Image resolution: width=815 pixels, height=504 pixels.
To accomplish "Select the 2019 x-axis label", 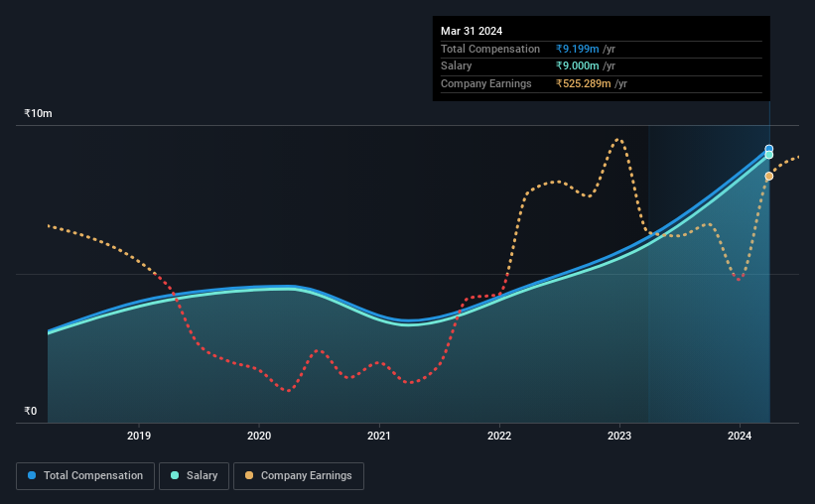I will pyautogui.click(x=139, y=436).
